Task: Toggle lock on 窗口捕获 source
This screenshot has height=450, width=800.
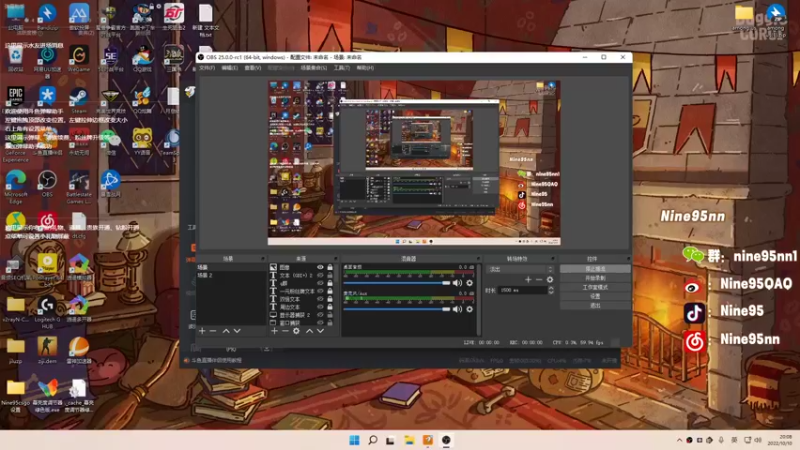Action: coord(330,322)
